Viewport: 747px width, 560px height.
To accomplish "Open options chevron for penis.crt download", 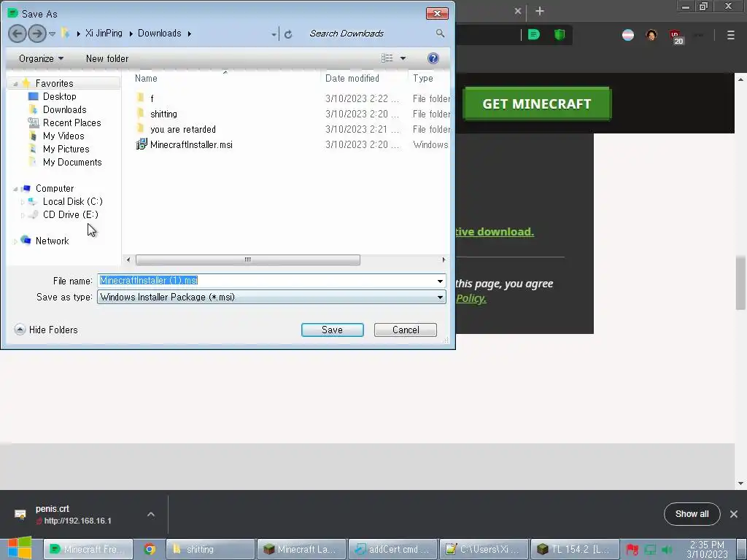I will click(151, 514).
